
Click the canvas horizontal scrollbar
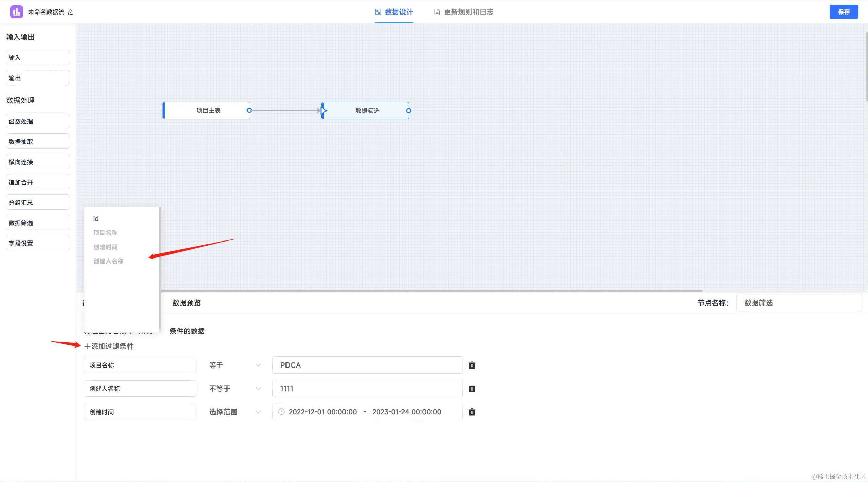click(431, 290)
